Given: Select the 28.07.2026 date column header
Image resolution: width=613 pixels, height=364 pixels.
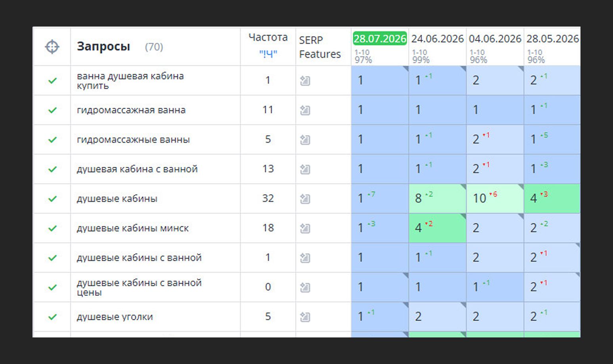Looking at the screenshot, I should click(380, 38).
